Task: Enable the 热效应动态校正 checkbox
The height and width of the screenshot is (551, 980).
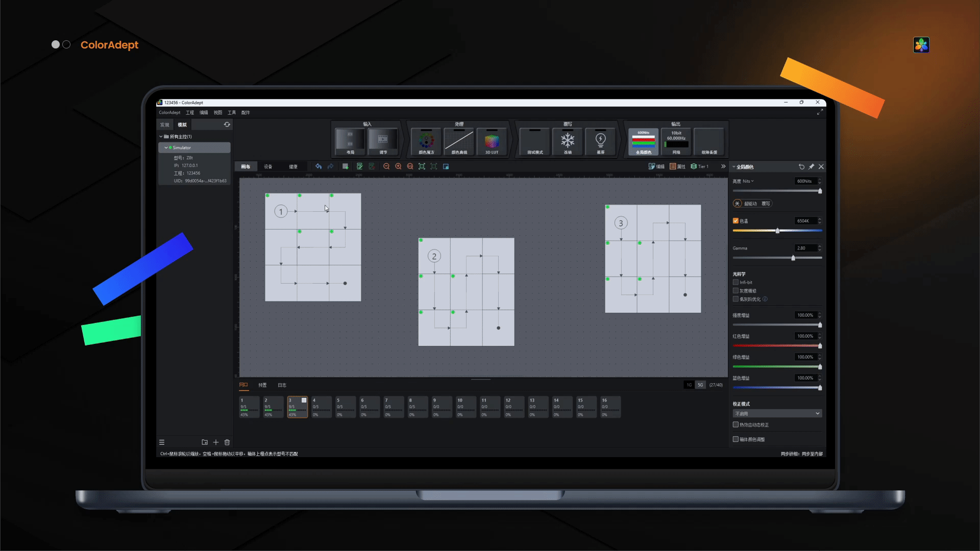Action: point(736,424)
